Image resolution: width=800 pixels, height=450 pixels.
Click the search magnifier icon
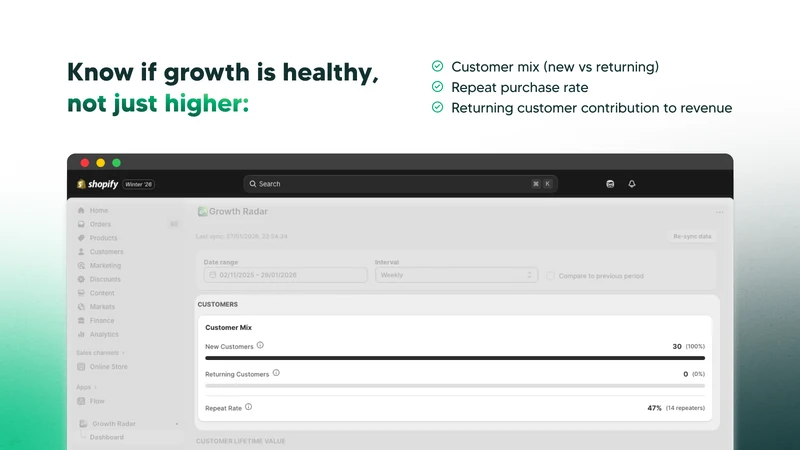coord(253,184)
